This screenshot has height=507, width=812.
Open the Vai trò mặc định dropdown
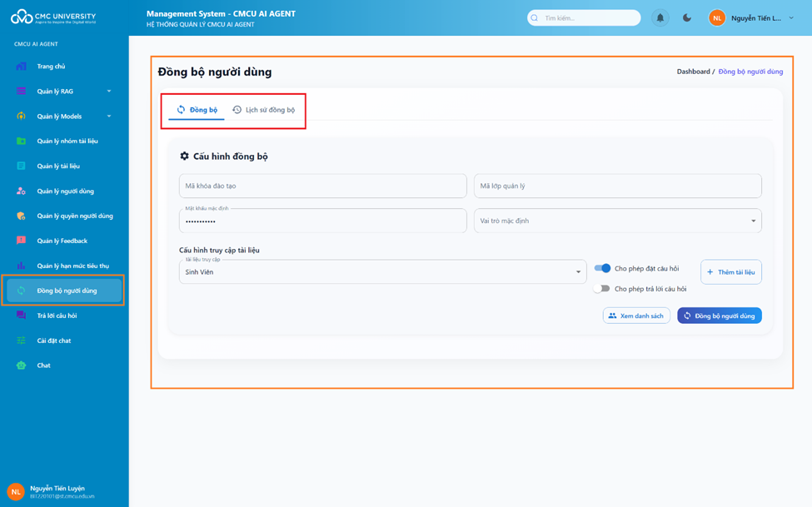coord(617,221)
